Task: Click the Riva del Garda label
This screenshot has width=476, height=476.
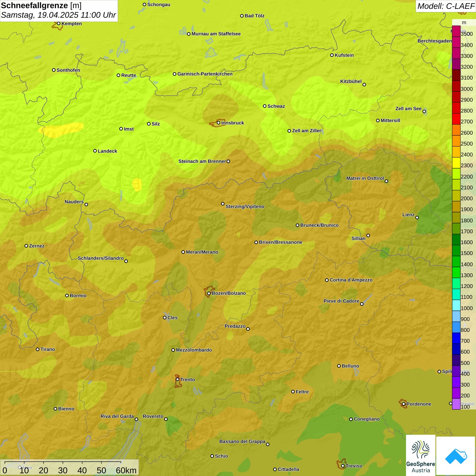Action: pos(117,416)
